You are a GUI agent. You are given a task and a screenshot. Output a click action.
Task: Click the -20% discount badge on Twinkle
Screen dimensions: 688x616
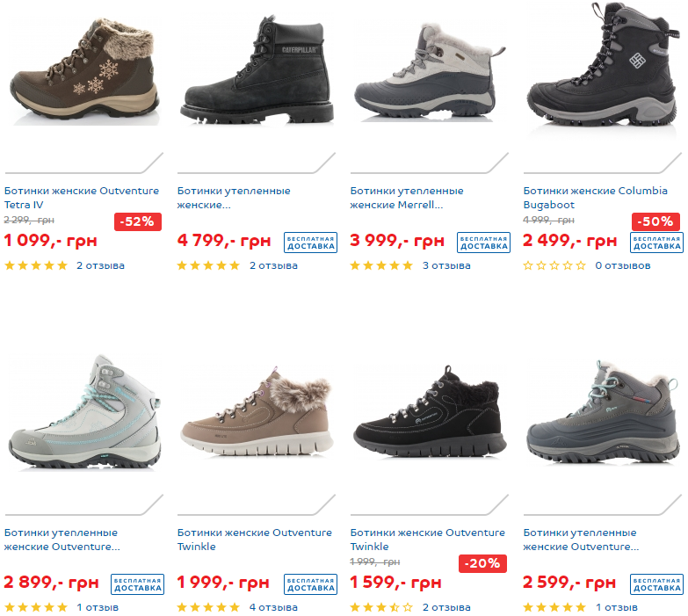tap(482, 563)
